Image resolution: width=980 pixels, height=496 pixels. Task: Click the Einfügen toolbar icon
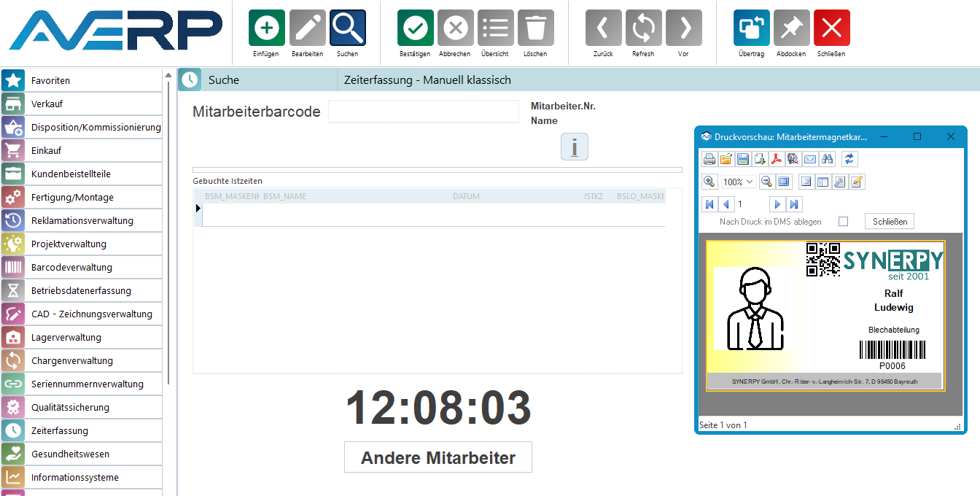click(266, 28)
